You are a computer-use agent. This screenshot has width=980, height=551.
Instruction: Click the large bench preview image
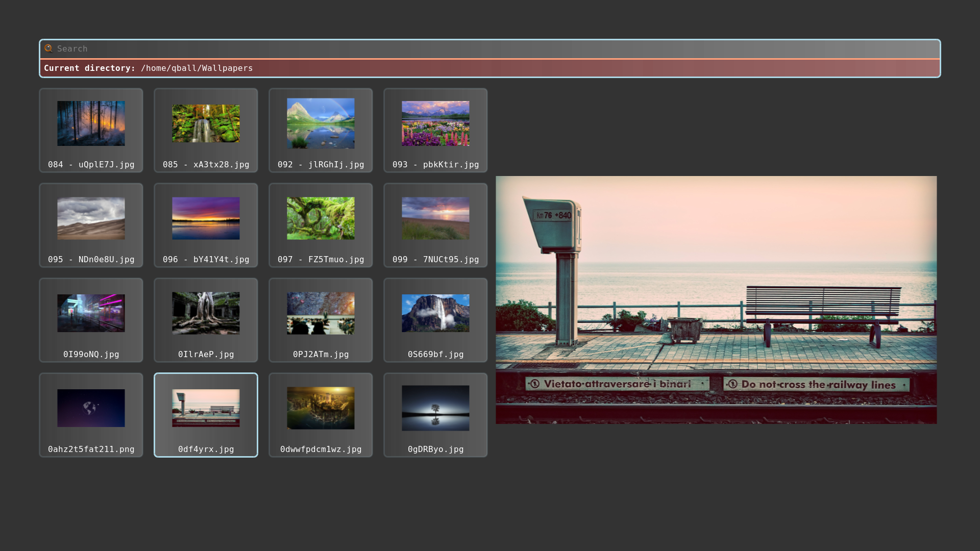click(x=716, y=300)
